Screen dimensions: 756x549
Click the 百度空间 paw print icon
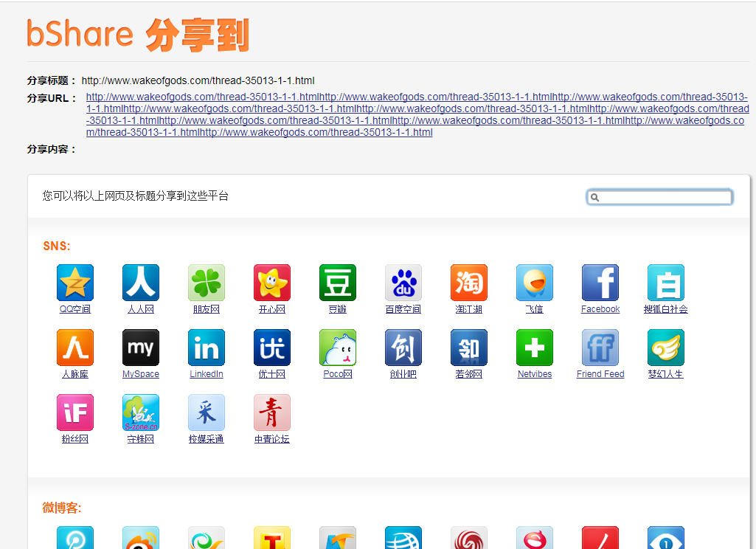pos(403,283)
